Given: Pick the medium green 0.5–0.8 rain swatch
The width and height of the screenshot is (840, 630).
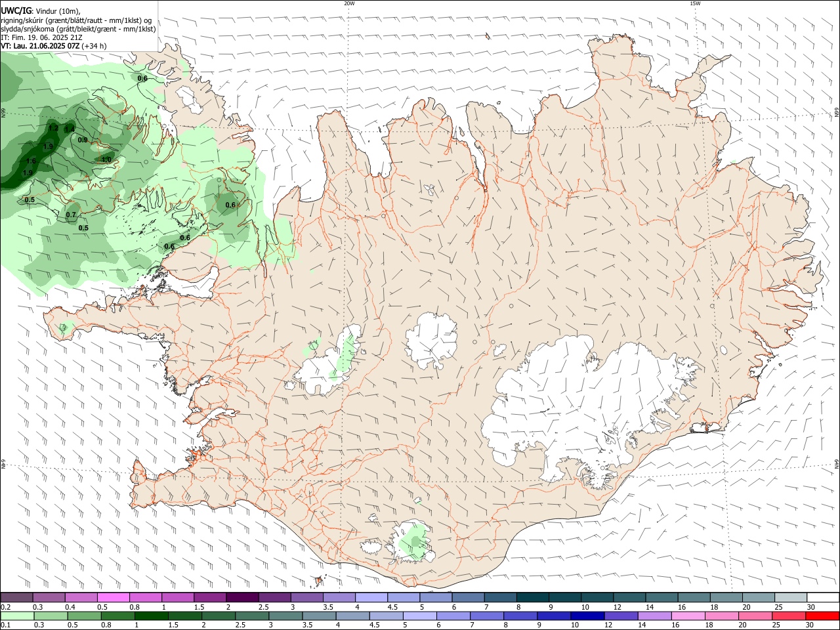Looking at the screenshot, I should click(x=85, y=616).
